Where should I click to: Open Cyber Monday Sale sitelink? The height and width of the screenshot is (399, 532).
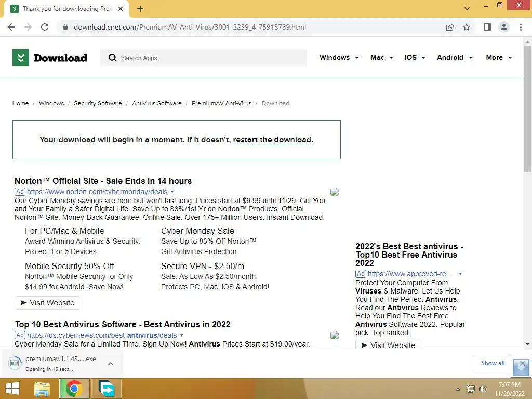[197, 231]
